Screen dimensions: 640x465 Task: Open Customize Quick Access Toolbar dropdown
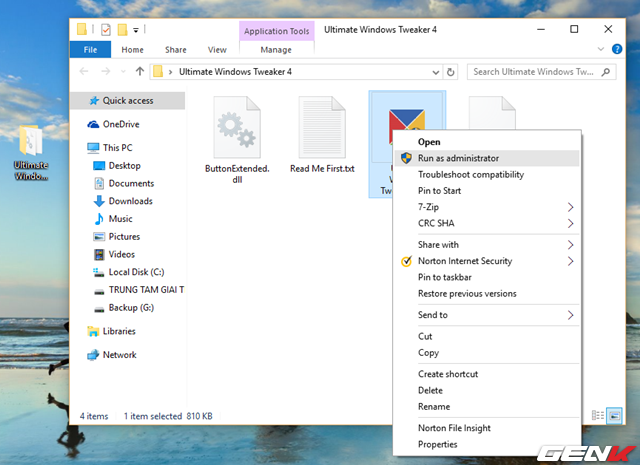[136, 30]
